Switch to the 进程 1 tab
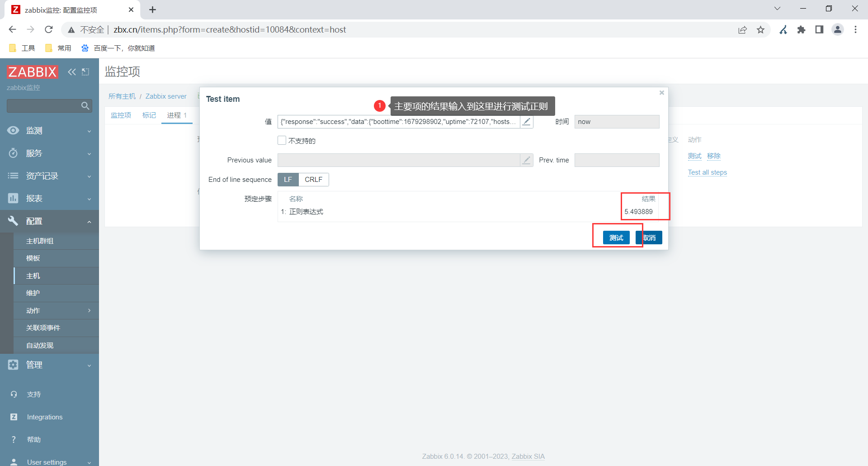Image resolution: width=868 pixels, height=466 pixels. (x=177, y=115)
